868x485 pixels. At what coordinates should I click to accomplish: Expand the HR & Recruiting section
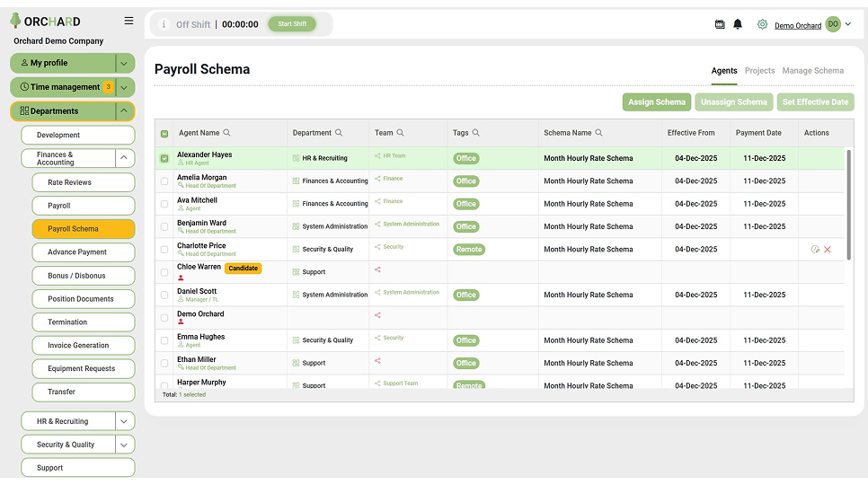(124, 421)
